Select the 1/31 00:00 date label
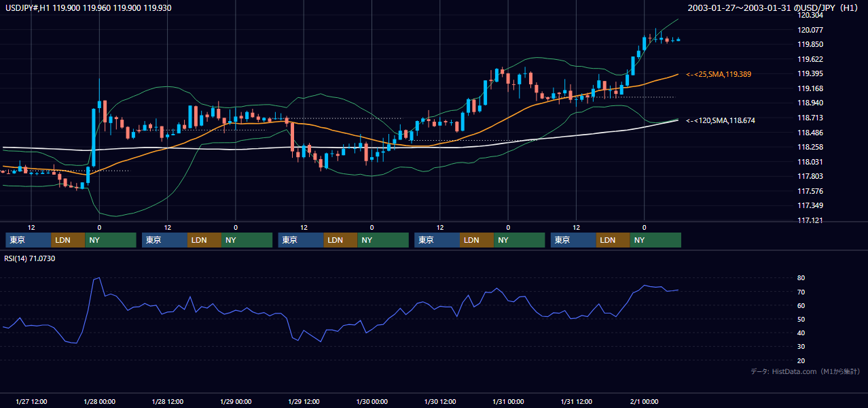This screenshot has height=408, width=868. click(508, 402)
